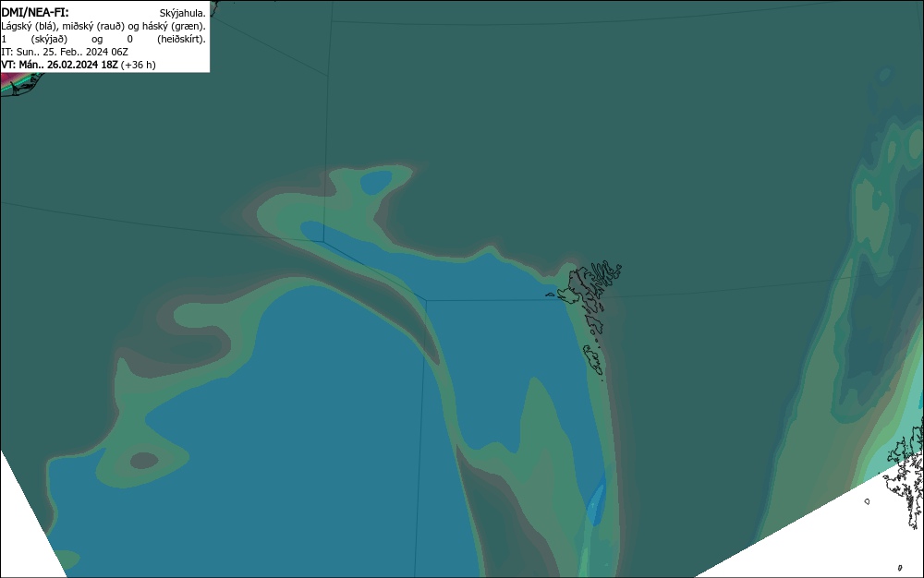Click the '(+36 h)' forecast offset text
The height and width of the screenshot is (578, 924).
click(139, 65)
